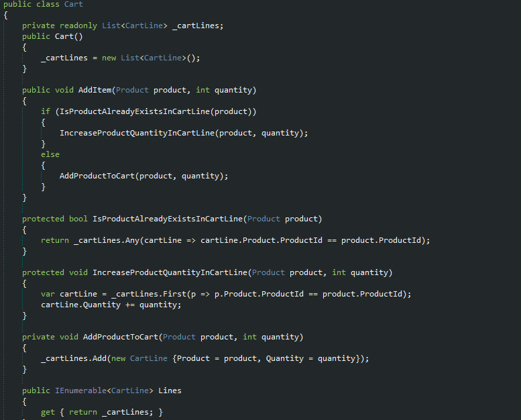Click IsProductAlreadyExistsInCartLine in its method declaration

click(168, 219)
